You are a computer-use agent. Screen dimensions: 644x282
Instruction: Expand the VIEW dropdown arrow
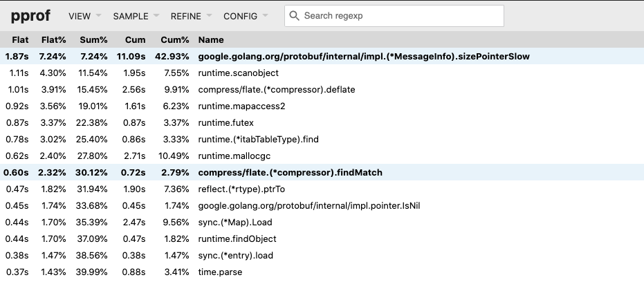(x=98, y=16)
